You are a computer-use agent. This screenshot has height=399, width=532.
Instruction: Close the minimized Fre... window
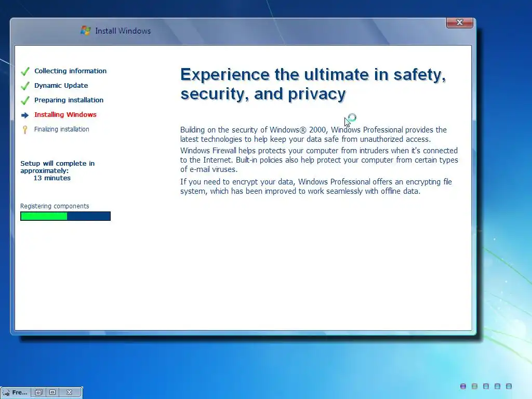(69, 392)
